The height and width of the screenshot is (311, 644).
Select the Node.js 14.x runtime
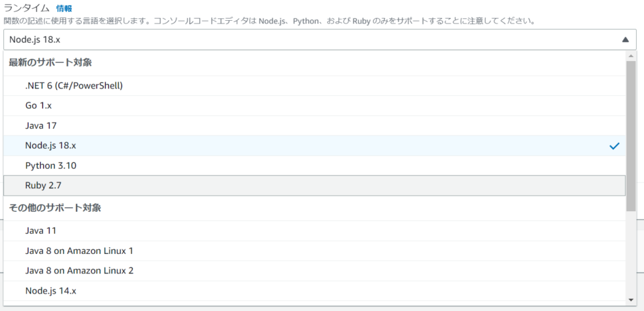(x=51, y=291)
